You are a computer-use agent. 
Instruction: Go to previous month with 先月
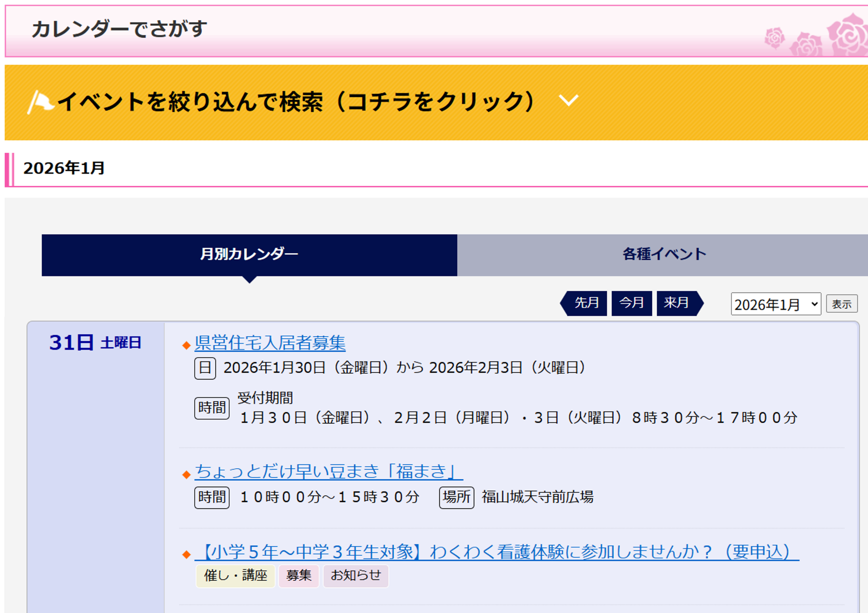pyautogui.click(x=586, y=303)
